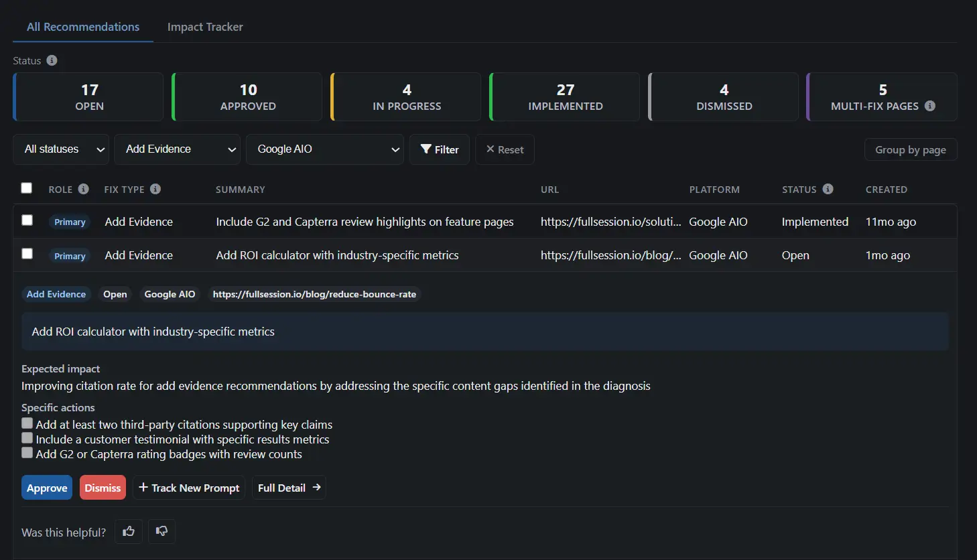Click the URL column header
This screenshot has width=977, height=560.
(549, 190)
